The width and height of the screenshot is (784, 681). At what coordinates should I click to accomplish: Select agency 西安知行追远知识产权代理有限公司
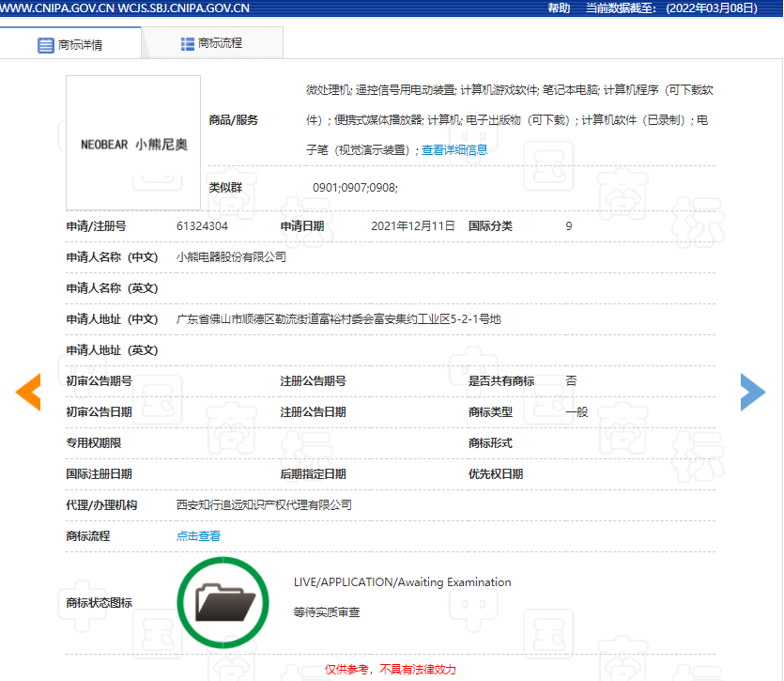tap(264, 504)
